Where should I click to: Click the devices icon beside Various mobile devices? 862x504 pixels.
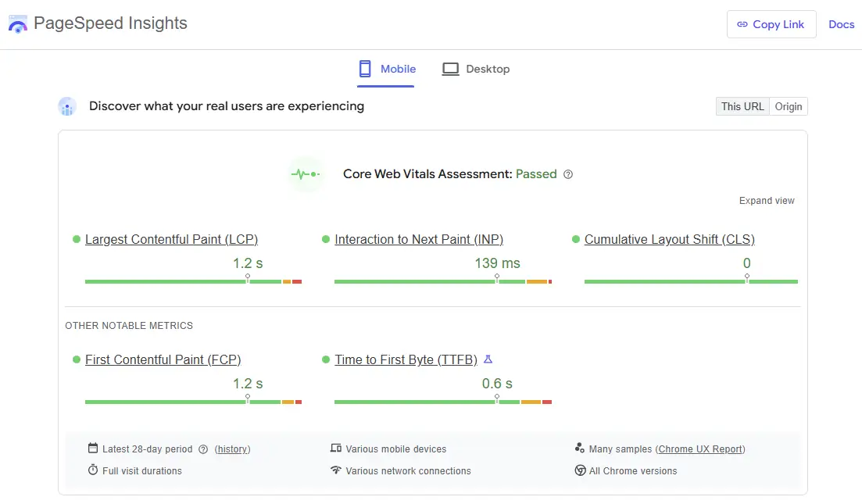(x=336, y=448)
